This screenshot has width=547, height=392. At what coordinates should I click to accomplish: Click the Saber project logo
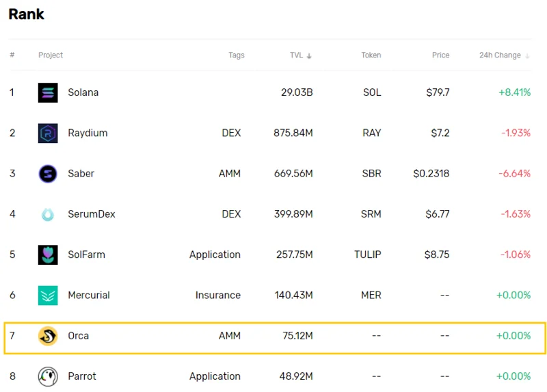[x=48, y=174]
